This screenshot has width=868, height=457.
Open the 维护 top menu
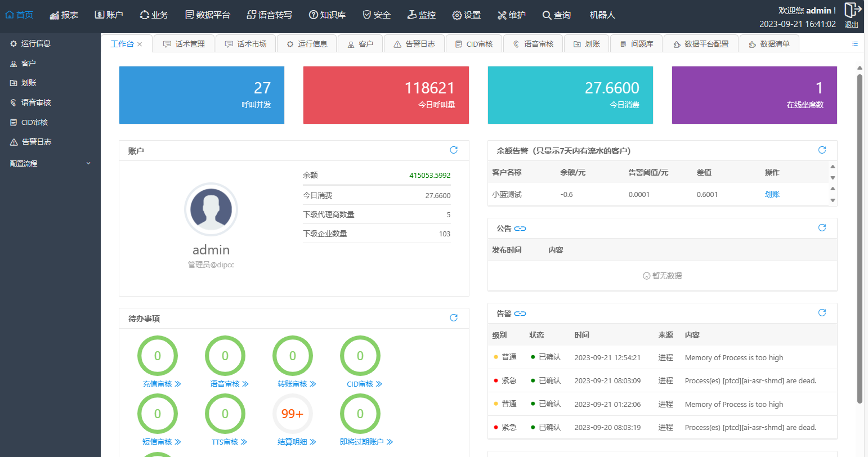click(x=512, y=15)
